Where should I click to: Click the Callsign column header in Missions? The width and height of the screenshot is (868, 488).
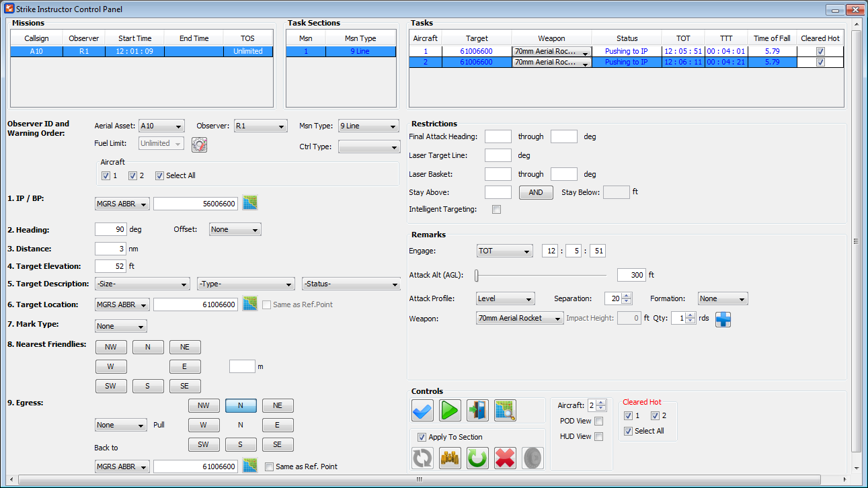point(36,38)
